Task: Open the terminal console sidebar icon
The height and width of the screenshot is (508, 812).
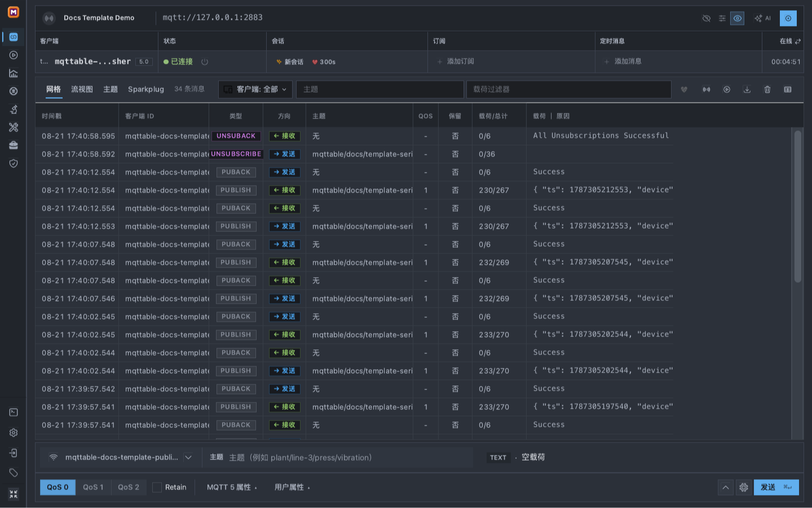Action: pyautogui.click(x=14, y=413)
